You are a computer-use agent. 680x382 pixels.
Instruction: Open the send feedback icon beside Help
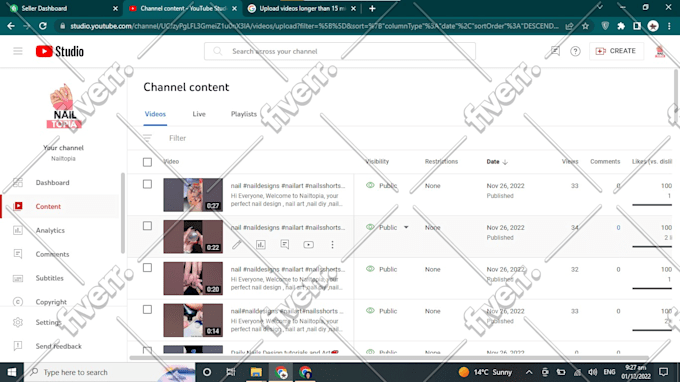pos(555,51)
